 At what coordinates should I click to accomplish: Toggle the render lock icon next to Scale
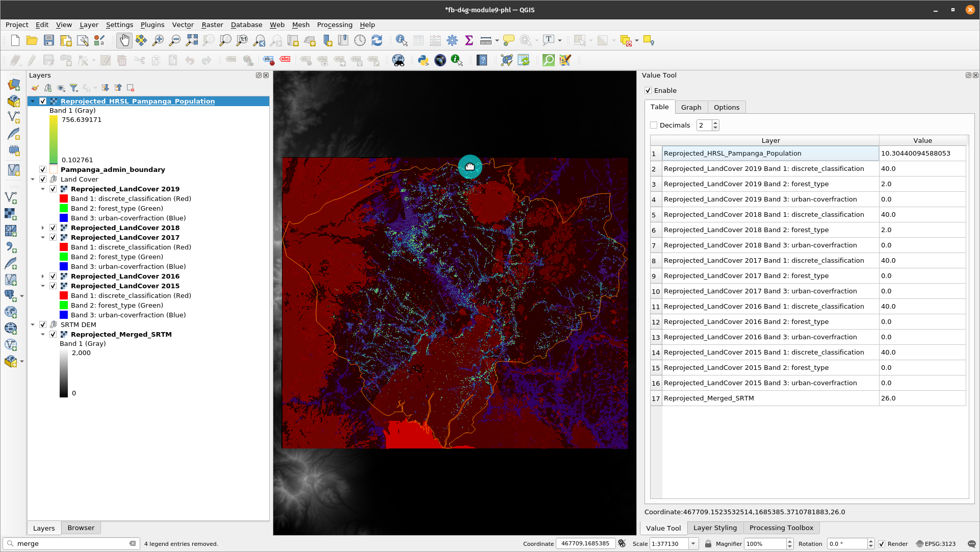(x=708, y=544)
